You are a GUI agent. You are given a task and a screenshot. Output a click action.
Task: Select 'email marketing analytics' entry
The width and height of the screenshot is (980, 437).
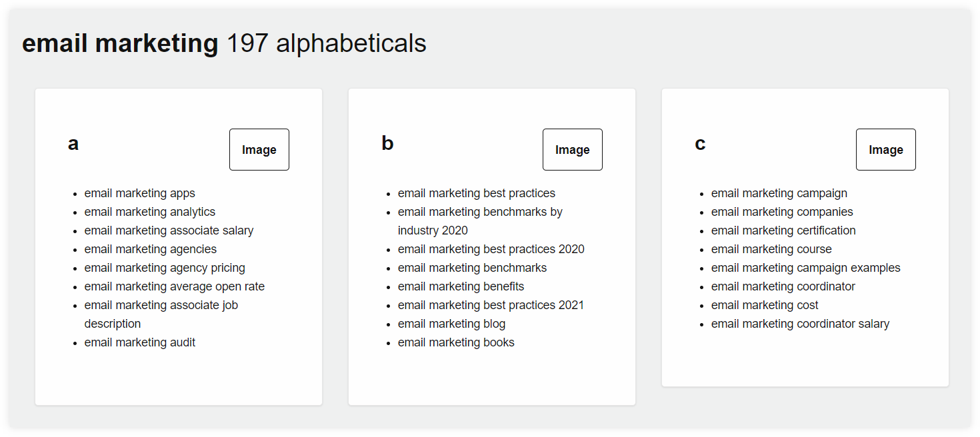[x=150, y=212]
